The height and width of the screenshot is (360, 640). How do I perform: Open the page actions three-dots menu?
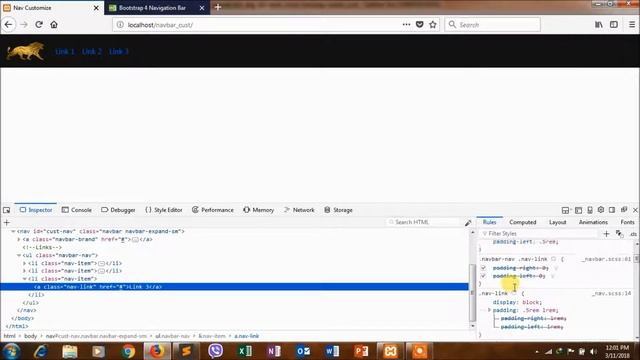(x=406, y=24)
